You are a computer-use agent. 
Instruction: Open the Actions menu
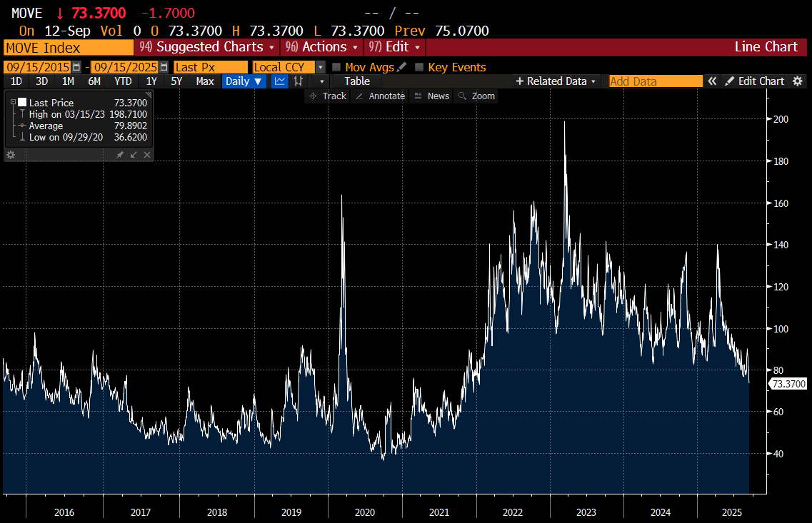click(321, 47)
